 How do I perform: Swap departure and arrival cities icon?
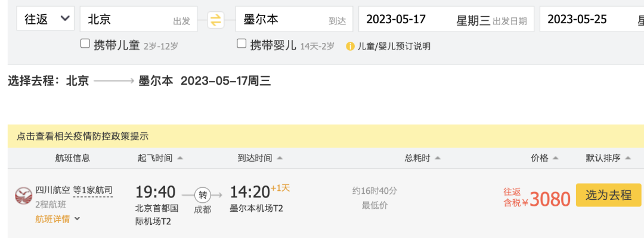(216, 19)
